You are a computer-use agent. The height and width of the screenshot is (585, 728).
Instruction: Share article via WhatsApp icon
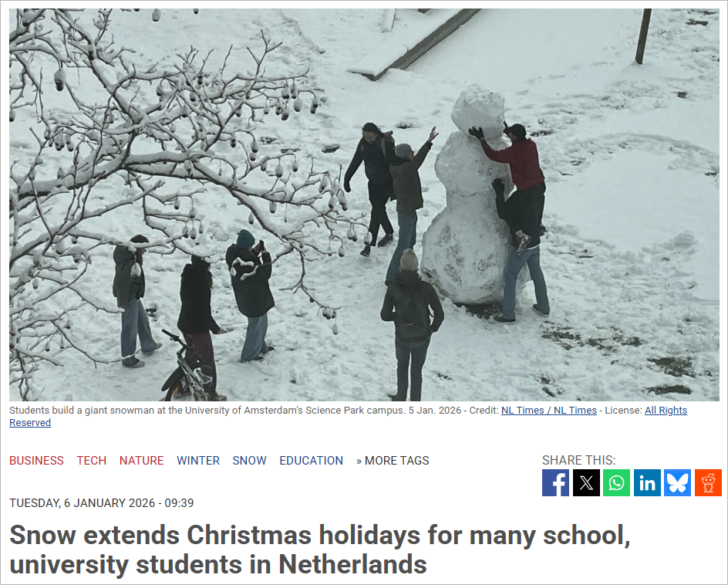[617, 483]
